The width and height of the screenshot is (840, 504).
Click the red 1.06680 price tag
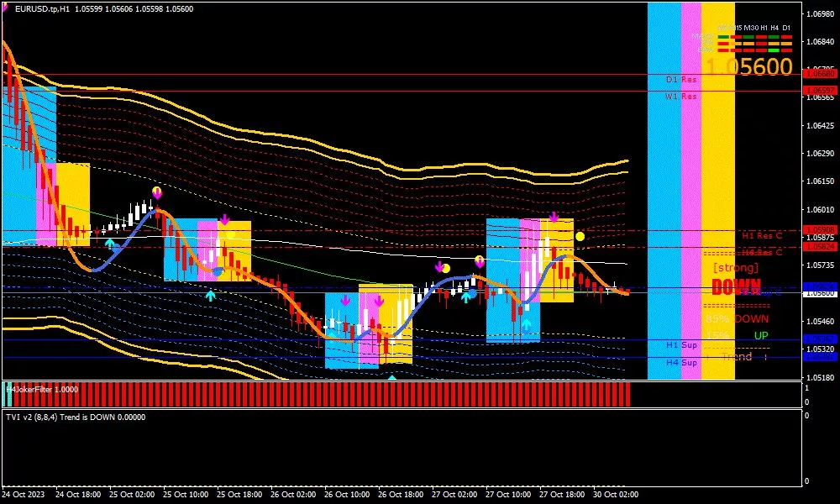pos(820,74)
